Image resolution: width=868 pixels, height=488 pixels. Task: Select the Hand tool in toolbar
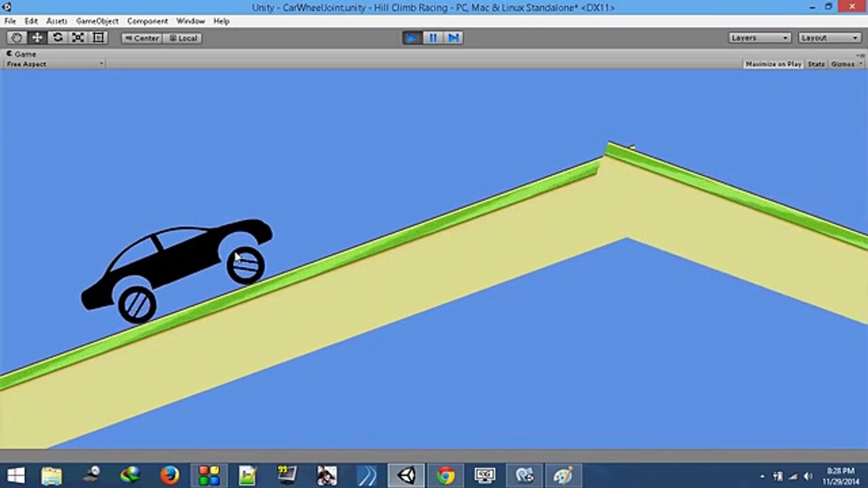(x=17, y=38)
